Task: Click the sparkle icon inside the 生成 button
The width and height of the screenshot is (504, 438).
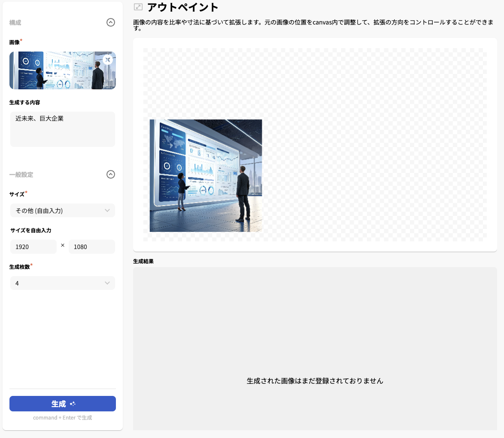Action: coord(73,403)
